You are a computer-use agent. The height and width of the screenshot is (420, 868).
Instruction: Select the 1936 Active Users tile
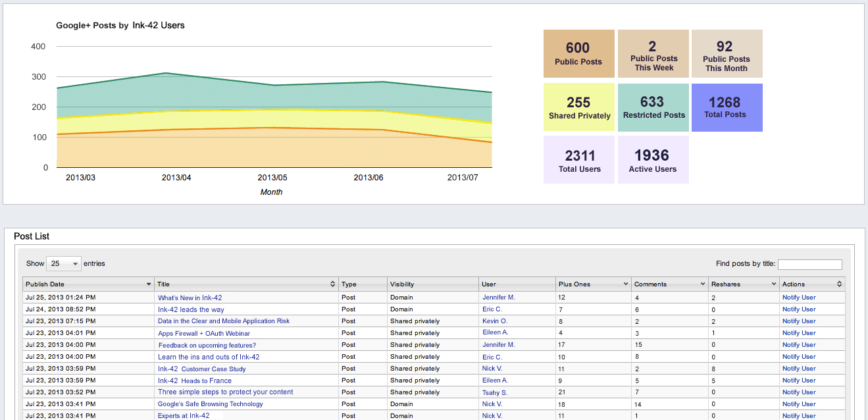(x=653, y=159)
